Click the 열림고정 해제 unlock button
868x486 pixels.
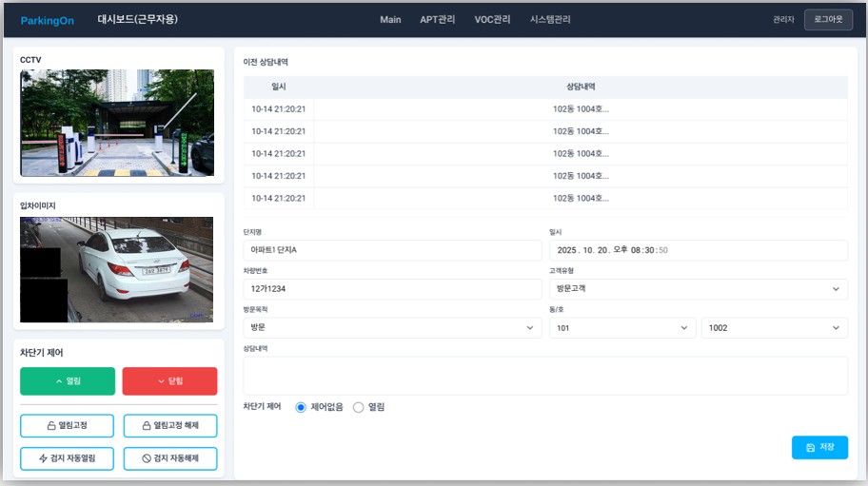click(169, 425)
